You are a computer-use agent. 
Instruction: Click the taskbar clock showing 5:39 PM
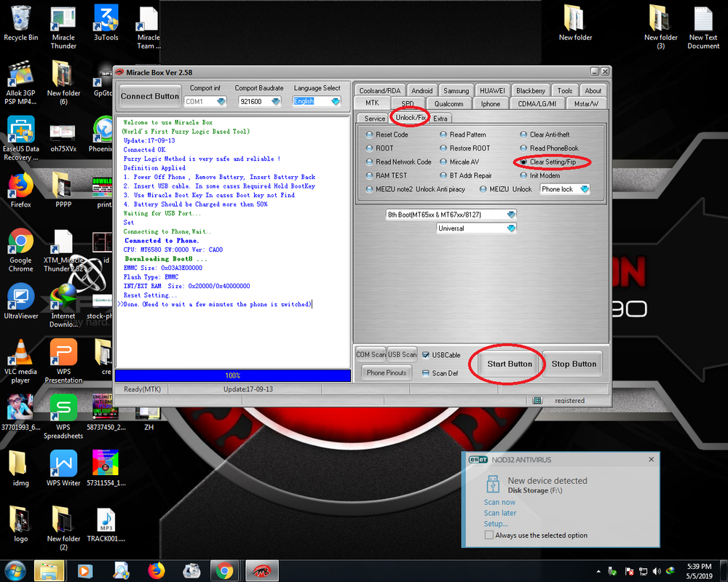tap(699, 571)
